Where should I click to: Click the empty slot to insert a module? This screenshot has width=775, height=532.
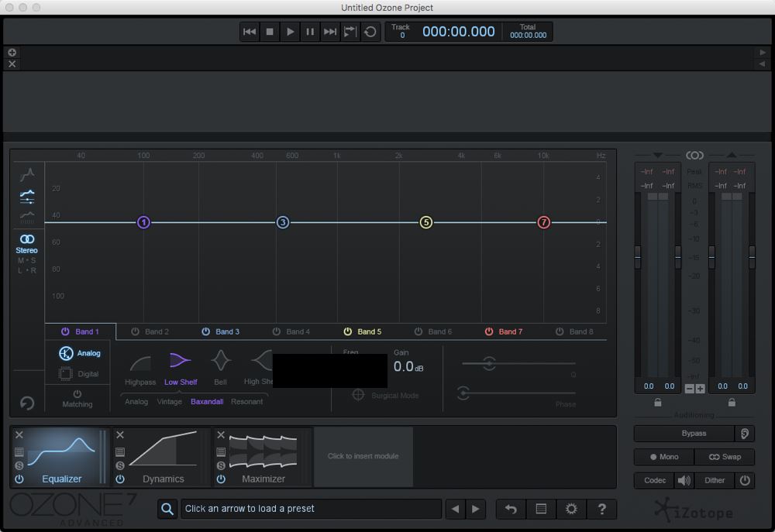pos(363,457)
